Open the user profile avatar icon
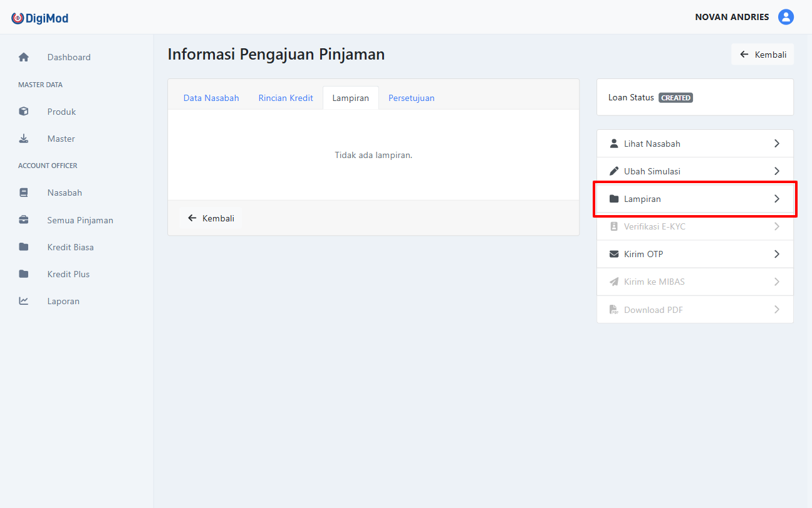The image size is (812, 508). click(786, 17)
